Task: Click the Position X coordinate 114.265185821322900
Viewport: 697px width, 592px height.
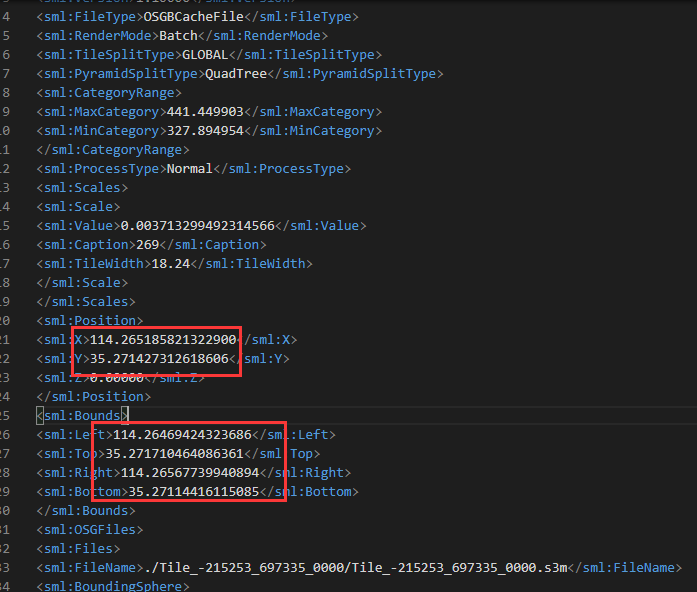Action: [163, 340]
